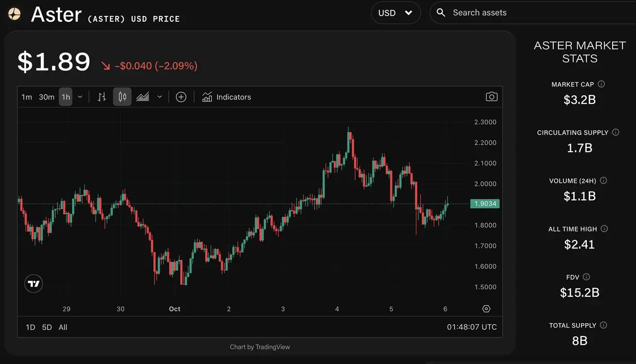Select the 1D date range
The width and height of the screenshot is (636, 364).
coord(30,327)
